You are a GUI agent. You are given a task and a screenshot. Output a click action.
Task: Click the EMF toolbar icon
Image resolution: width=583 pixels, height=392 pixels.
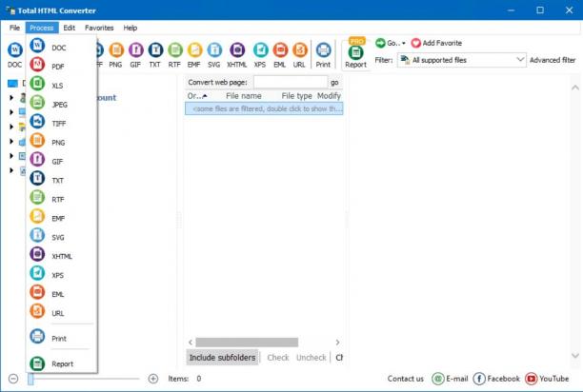pos(194,55)
